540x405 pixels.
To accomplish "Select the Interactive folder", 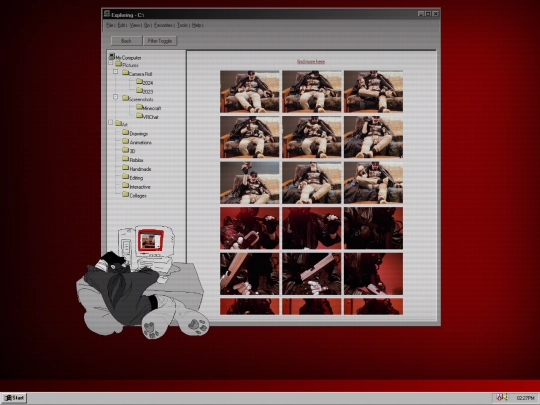I will click(136, 186).
